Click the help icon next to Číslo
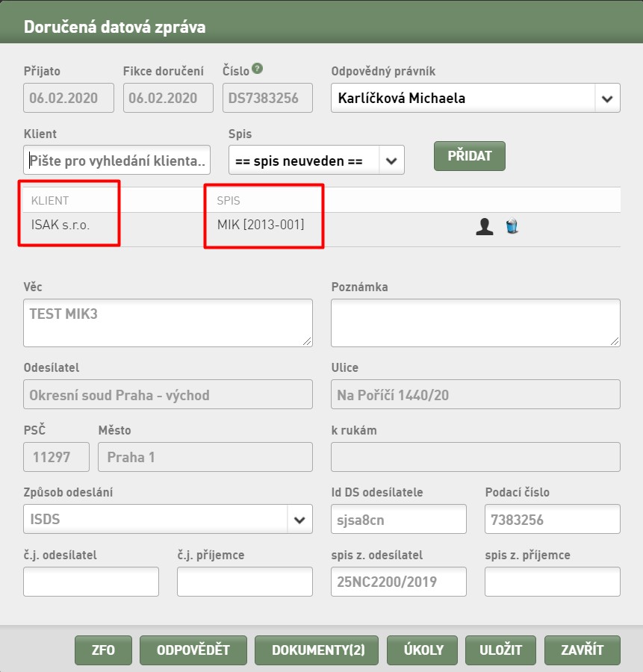Screen dimensions: 643x672 pos(257,68)
